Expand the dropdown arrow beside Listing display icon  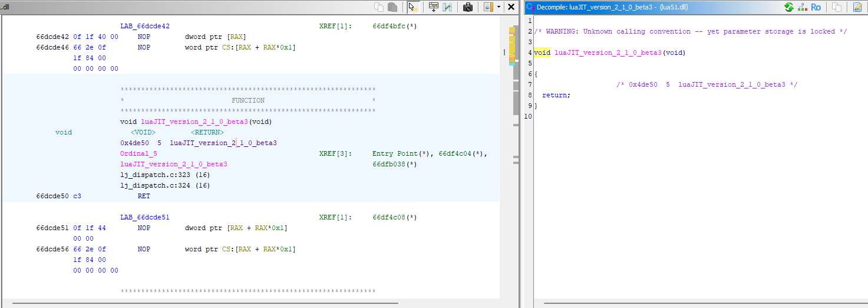click(x=499, y=7)
